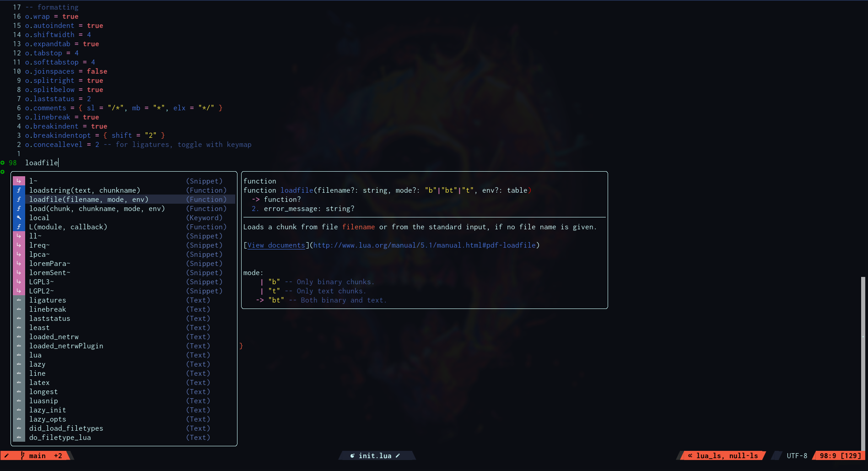Click the text icon beside 'least'
This screenshot has height=471, width=868.
click(x=19, y=328)
